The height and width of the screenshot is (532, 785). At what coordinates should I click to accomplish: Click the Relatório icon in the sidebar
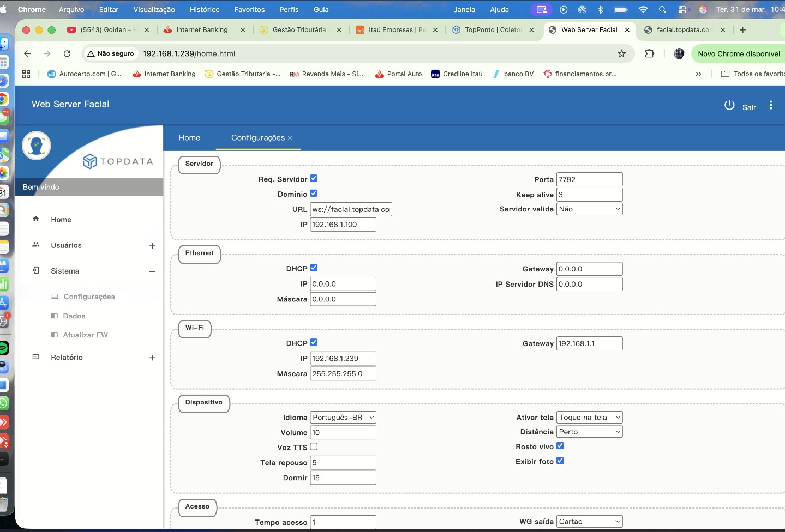36,357
